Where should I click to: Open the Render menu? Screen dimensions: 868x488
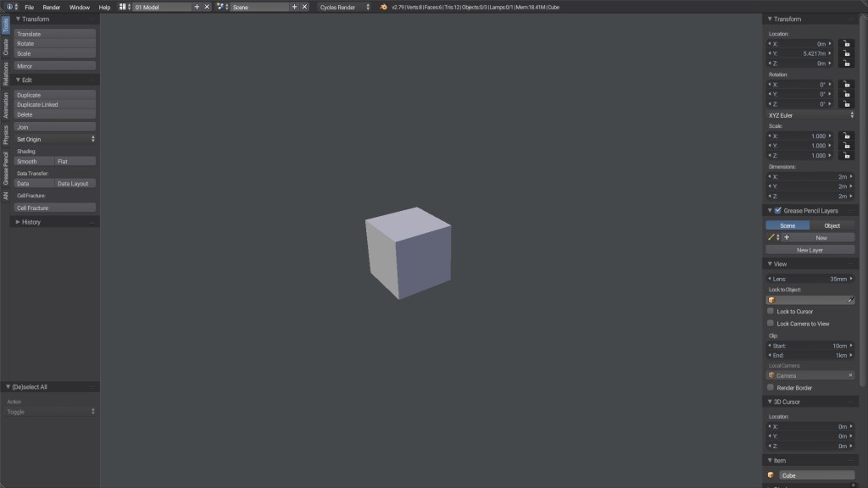[x=50, y=6]
